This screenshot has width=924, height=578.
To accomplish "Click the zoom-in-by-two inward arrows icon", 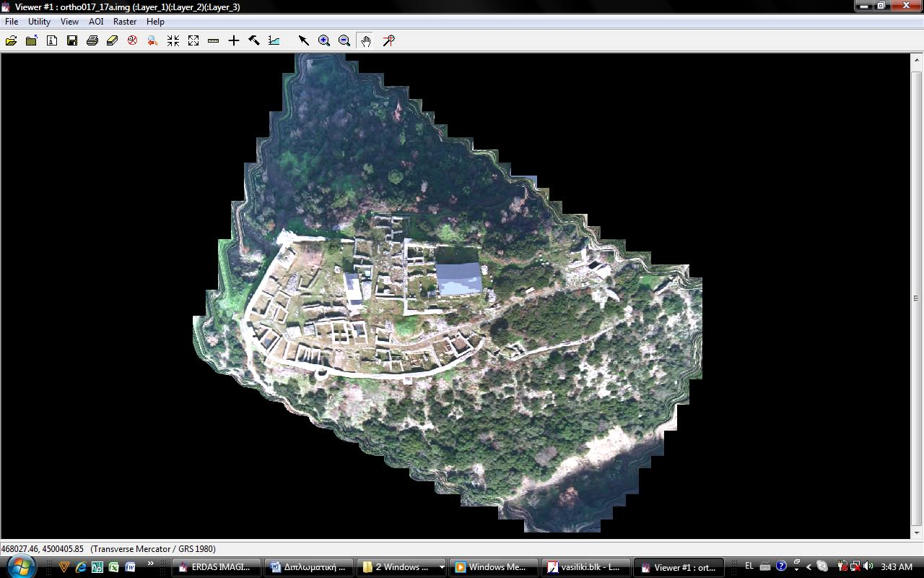I will coord(173,41).
